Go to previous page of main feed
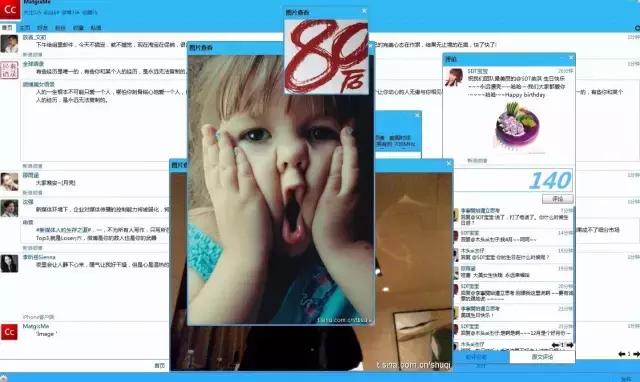The height and width of the screenshot is (382, 640). coord(622,354)
